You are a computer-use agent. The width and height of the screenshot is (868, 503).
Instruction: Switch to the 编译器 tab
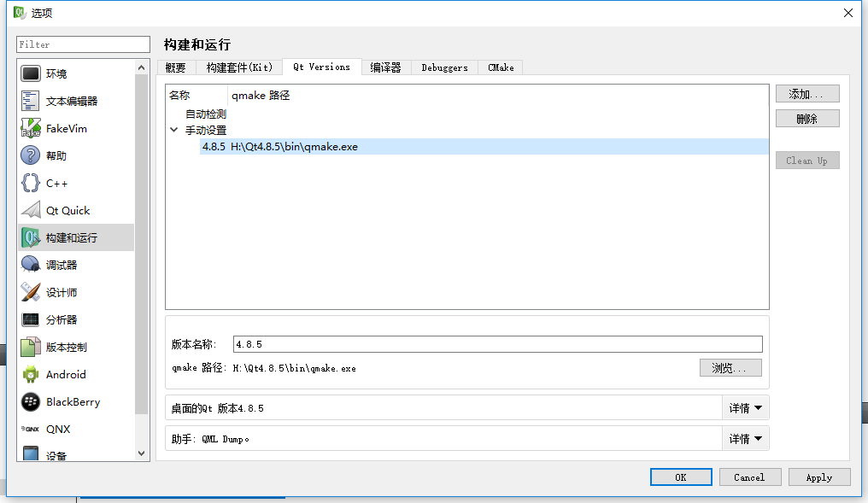(x=385, y=67)
